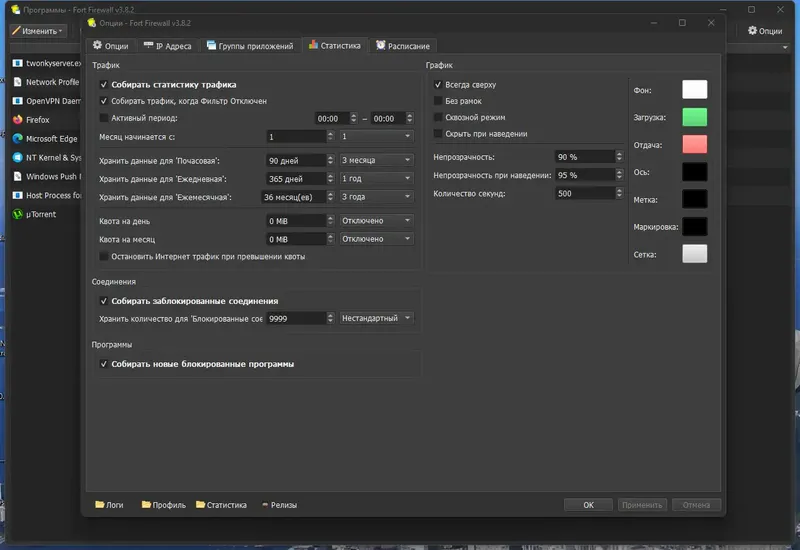Click the Microsoft Edge icon in list

(x=17, y=138)
